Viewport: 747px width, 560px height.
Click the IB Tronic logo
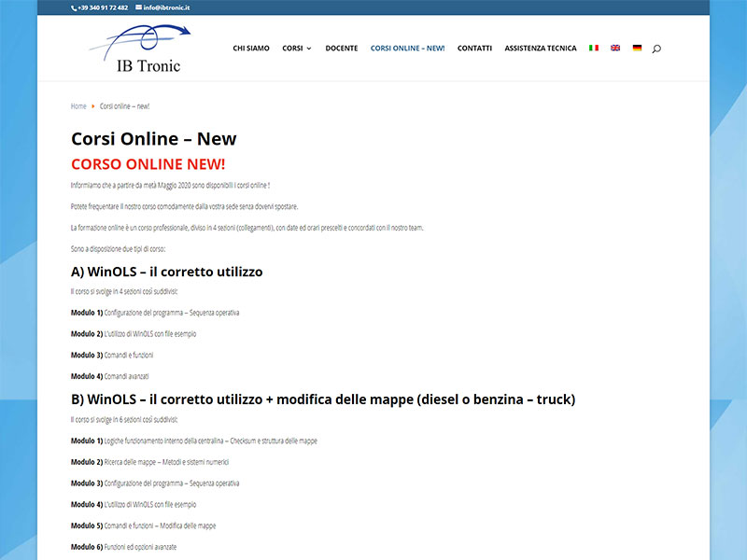(140, 49)
